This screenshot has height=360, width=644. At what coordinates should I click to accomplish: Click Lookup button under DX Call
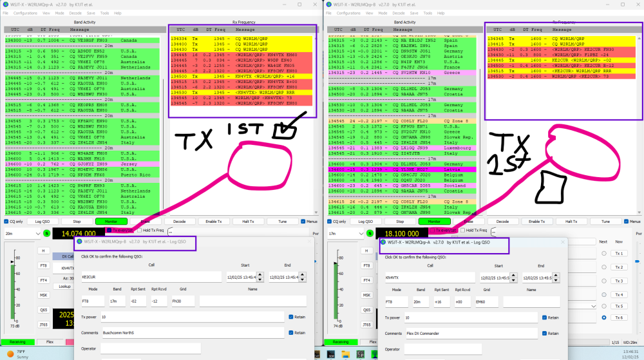coord(64,287)
